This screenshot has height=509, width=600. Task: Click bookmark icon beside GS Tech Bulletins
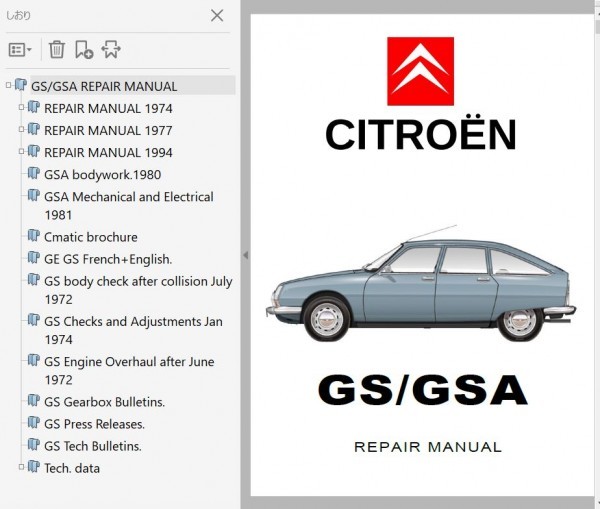pos(34,445)
